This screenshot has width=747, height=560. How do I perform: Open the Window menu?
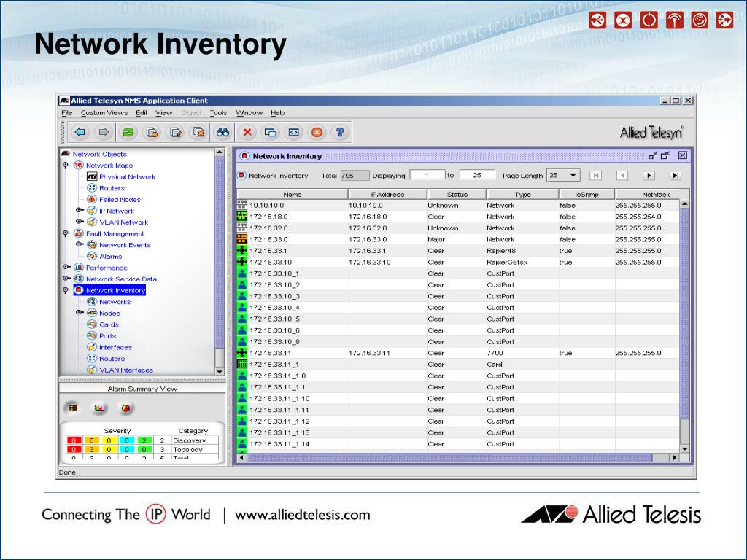[x=249, y=113]
